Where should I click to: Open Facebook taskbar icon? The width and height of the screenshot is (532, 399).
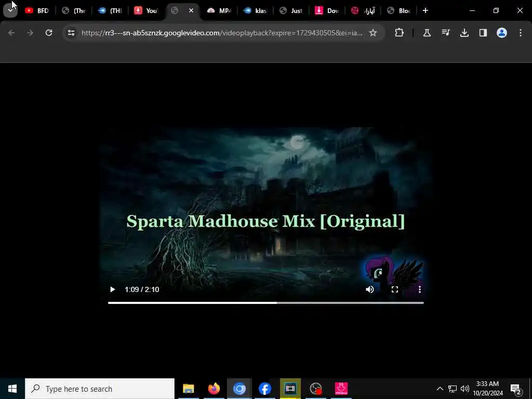tap(264, 389)
